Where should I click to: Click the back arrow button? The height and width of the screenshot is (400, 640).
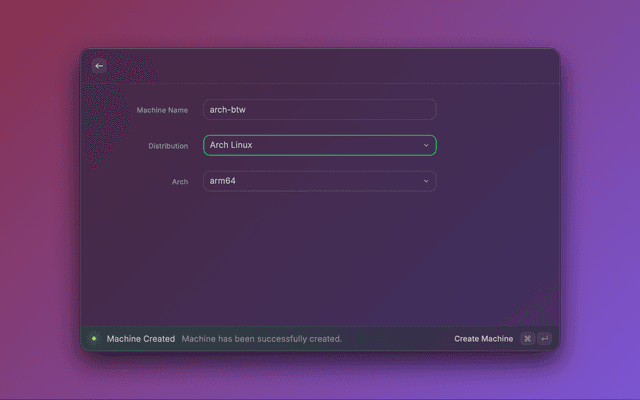99,66
